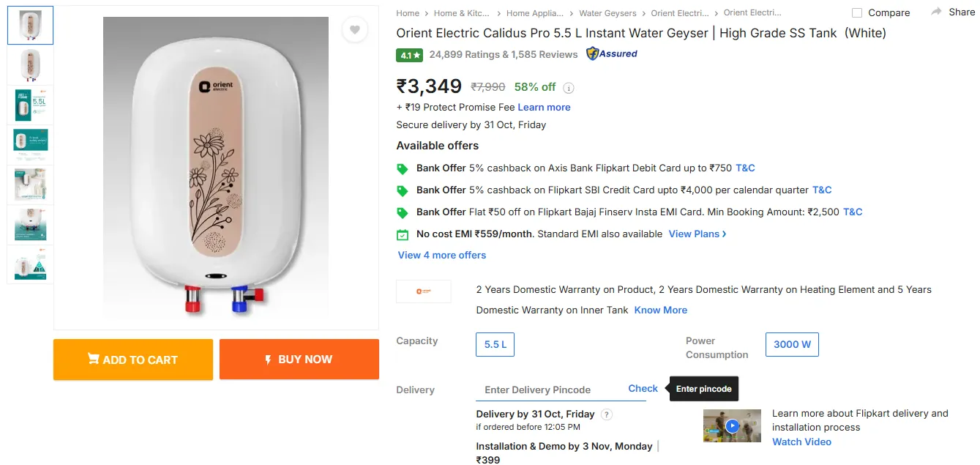Expand View 4 more offers

point(442,256)
